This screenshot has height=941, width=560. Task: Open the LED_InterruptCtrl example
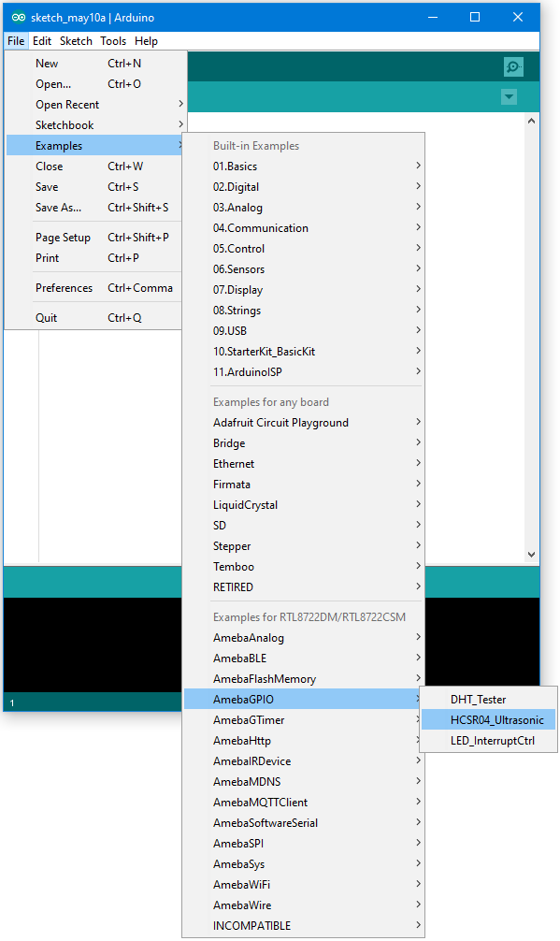(489, 741)
